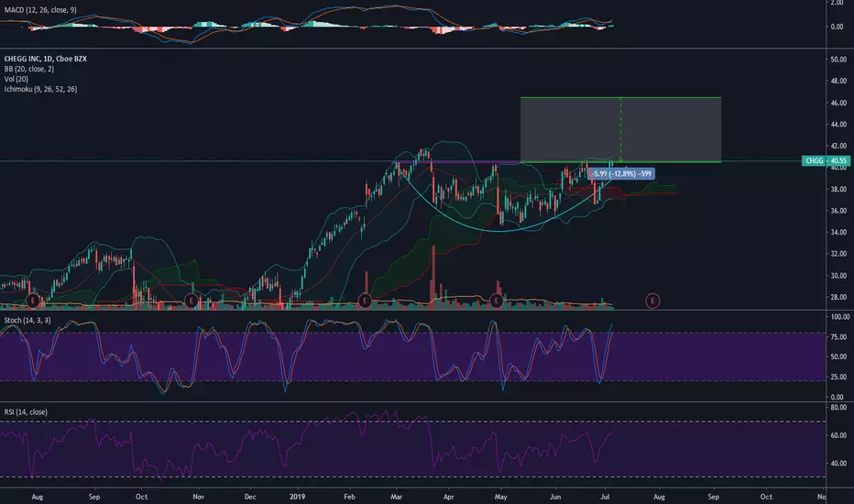Click the 30.00 price axis label
The image size is (854, 504).
[x=838, y=276]
